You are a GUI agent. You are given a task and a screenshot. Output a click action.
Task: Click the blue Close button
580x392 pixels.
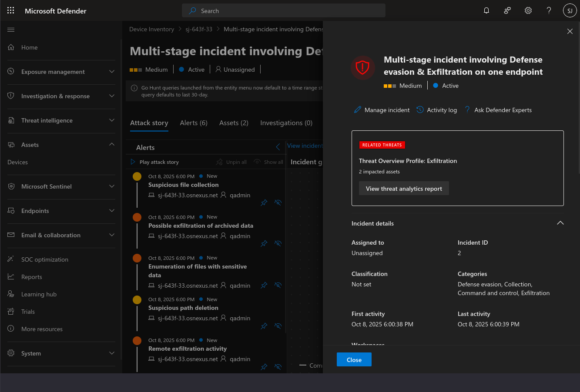[354, 360]
